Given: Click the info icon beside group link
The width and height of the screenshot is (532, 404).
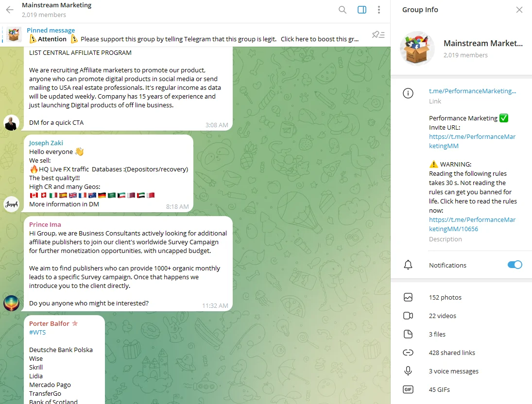Looking at the screenshot, I should 408,93.
